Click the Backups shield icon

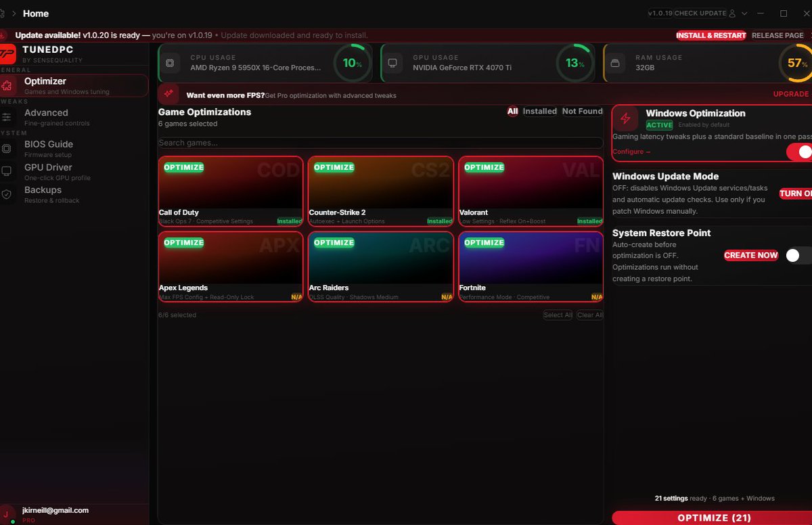point(7,194)
